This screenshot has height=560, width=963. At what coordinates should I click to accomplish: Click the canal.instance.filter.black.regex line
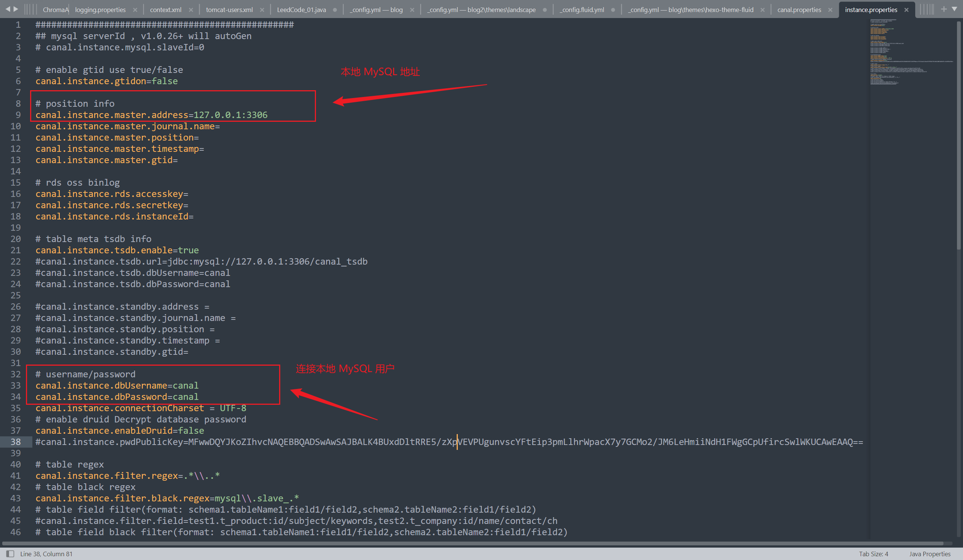tap(167, 498)
